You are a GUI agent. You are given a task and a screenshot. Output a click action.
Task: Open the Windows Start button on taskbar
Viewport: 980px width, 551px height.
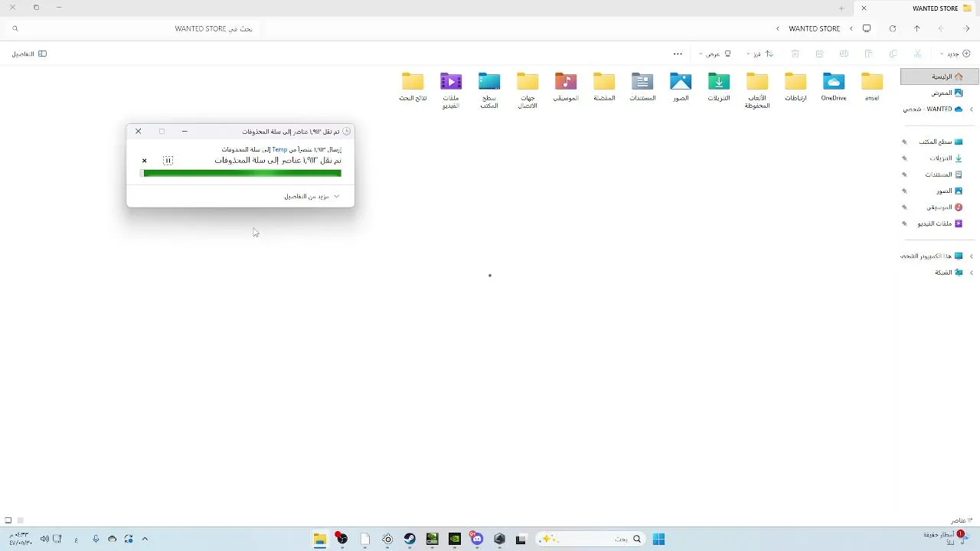[x=658, y=539]
